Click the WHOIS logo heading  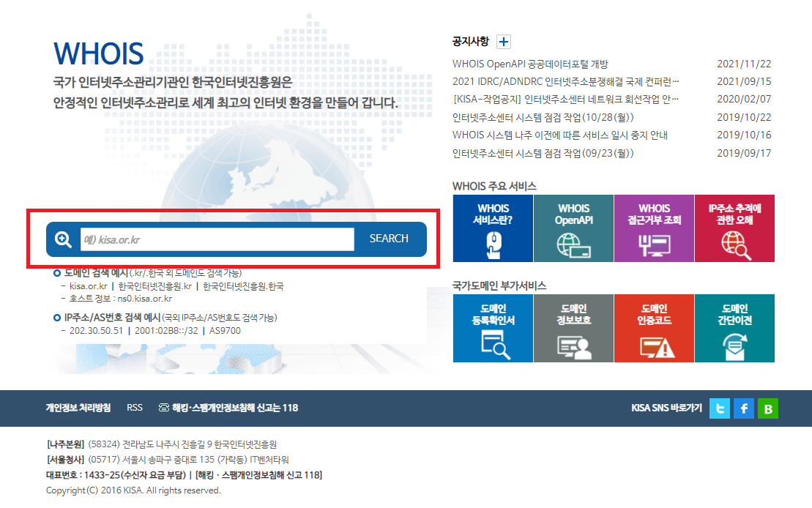[x=98, y=54]
